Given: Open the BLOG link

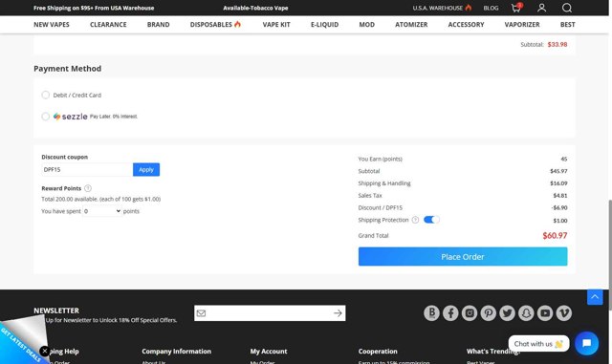Looking at the screenshot, I should (x=491, y=8).
